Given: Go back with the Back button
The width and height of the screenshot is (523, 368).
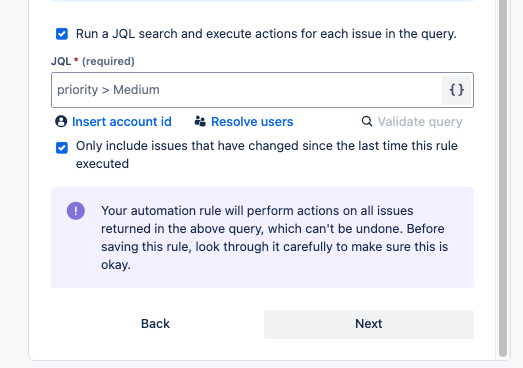Looking at the screenshot, I should [155, 324].
